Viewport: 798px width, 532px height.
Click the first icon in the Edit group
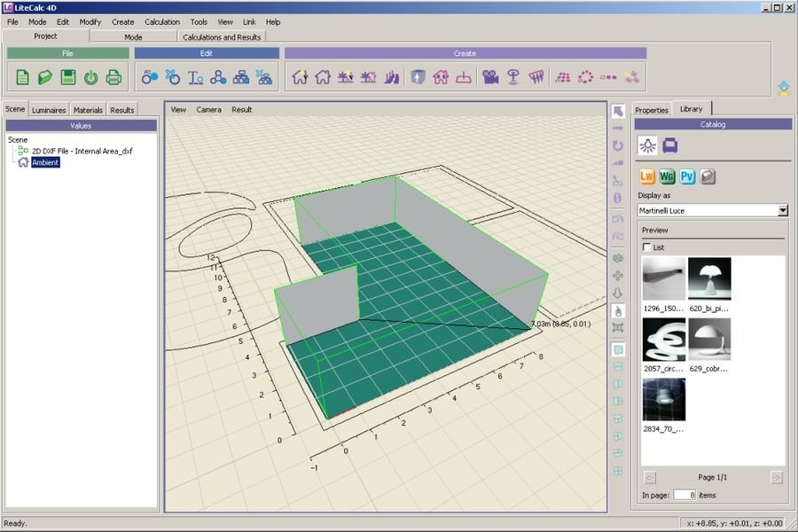coord(150,77)
